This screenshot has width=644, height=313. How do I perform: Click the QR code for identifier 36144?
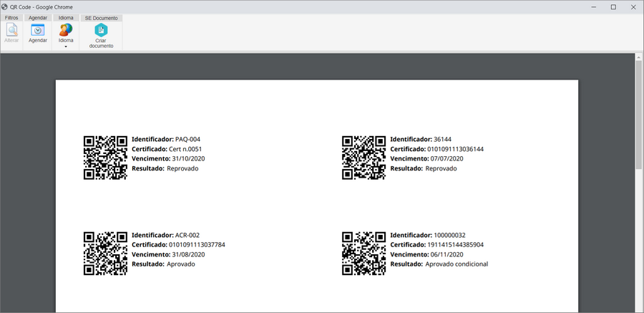[x=364, y=158]
